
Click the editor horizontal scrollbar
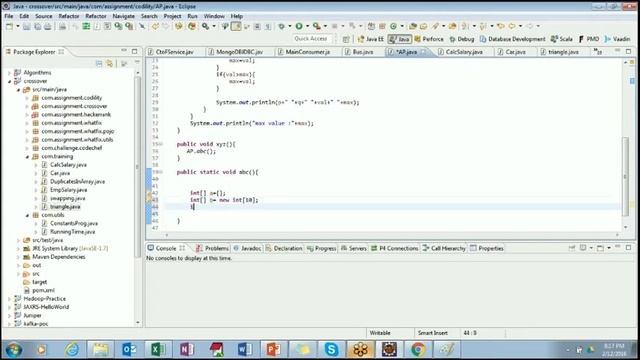pyautogui.click(x=392, y=235)
